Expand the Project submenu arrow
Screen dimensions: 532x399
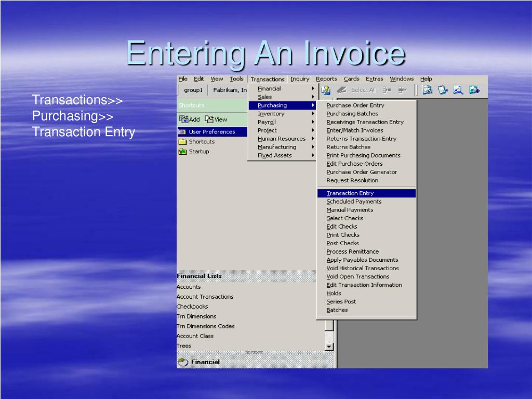click(313, 130)
